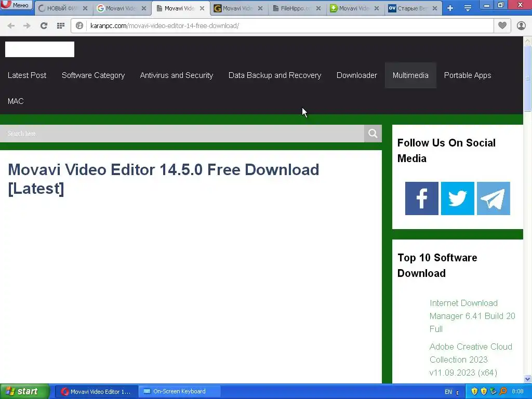The image size is (532, 399).
Task: Click the 8:08 taskbar clock
Action: point(517,392)
